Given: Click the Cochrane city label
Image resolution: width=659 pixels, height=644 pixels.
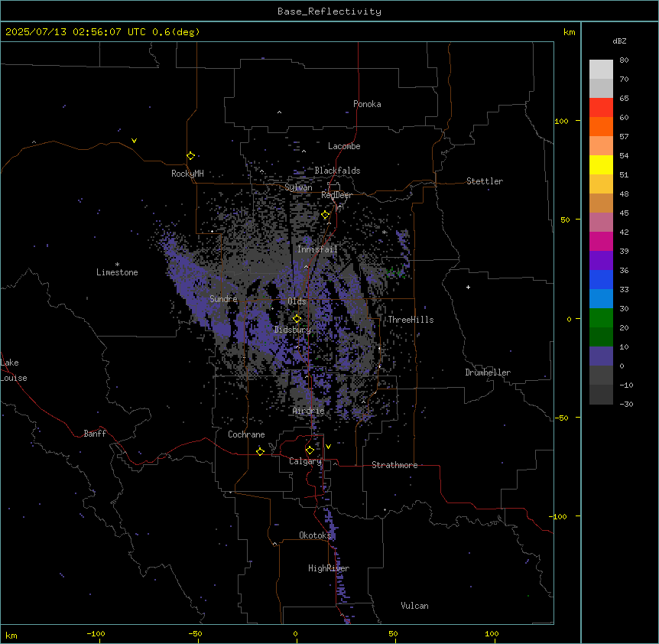Looking at the screenshot, I should click(246, 434).
